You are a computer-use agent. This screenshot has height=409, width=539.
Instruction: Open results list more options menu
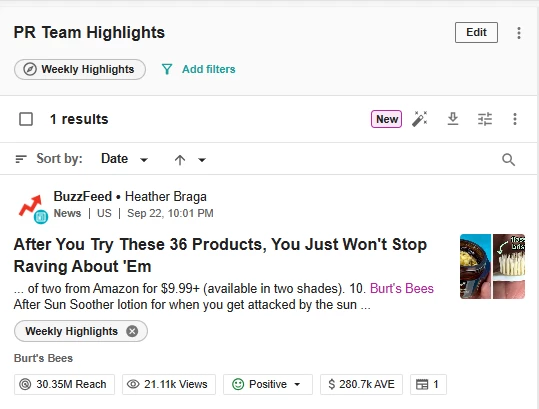pyautogui.click(x=515, y=119)
